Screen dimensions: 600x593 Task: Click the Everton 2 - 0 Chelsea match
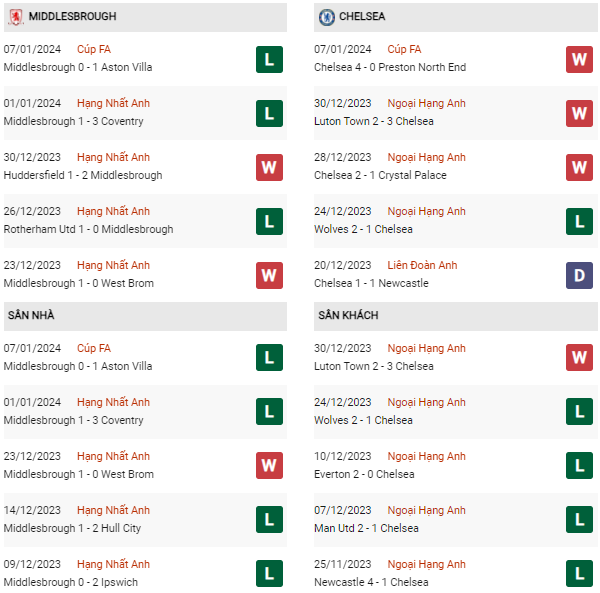pos(364,474)
